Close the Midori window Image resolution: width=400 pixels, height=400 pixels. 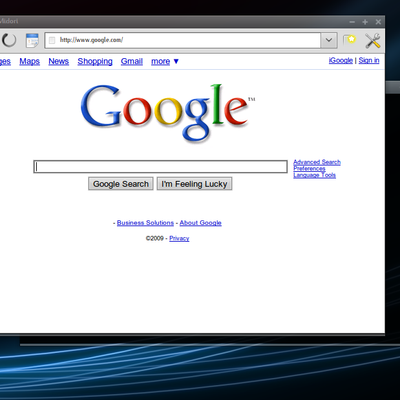tap(378, 22)
